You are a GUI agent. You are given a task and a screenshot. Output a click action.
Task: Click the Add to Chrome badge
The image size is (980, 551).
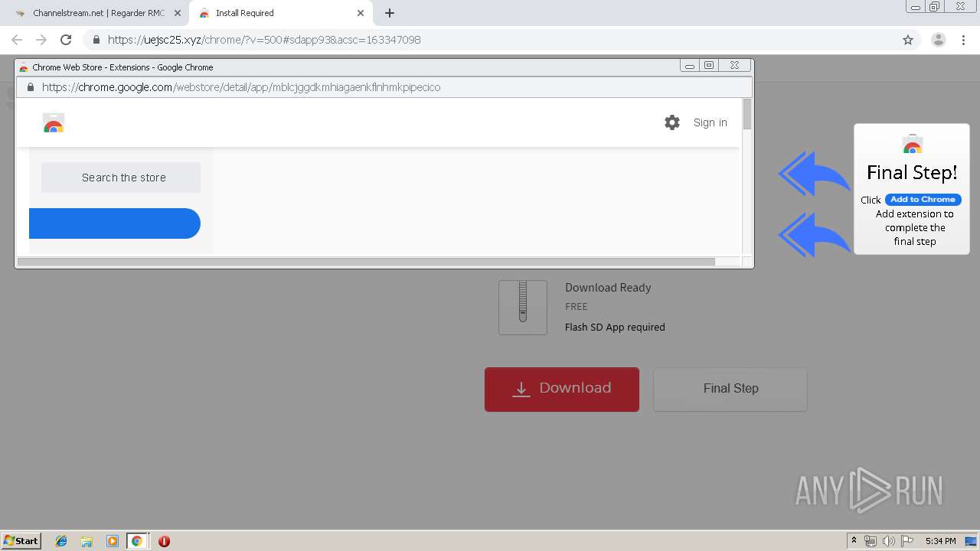click(x=923, y=200)
